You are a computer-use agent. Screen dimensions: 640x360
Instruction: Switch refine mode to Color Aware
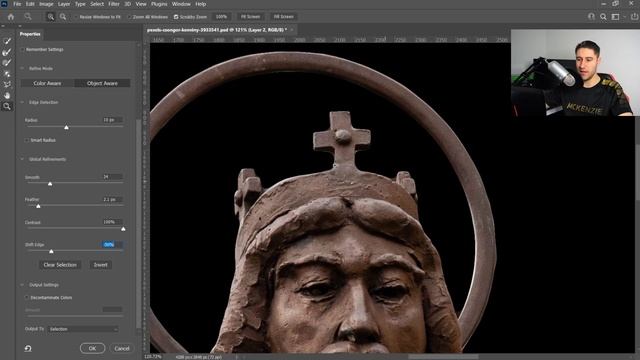(x=47, y=83)
